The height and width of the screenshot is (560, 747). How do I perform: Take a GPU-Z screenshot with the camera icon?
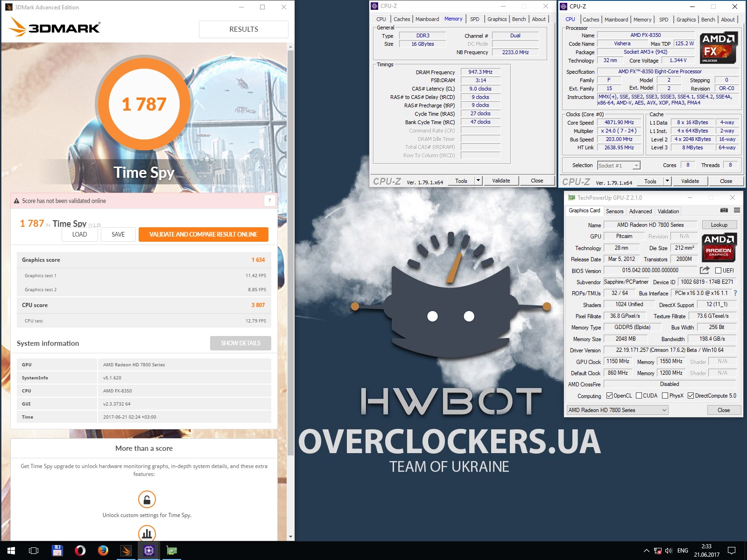coord(724,210)
